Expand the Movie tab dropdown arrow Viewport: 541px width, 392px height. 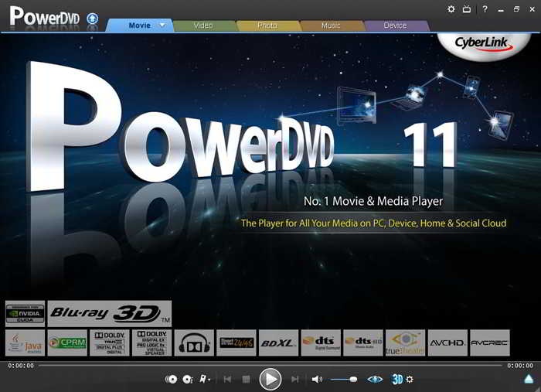[162, 25]
